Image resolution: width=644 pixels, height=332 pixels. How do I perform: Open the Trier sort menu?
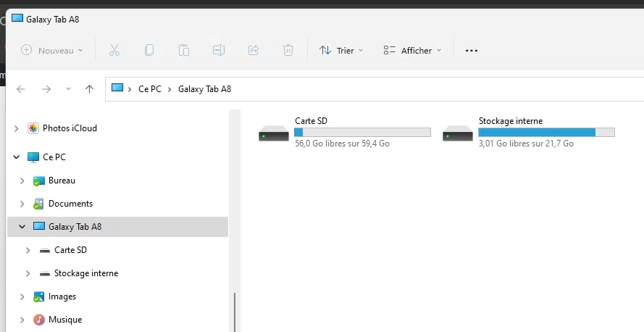coord(341,50)
